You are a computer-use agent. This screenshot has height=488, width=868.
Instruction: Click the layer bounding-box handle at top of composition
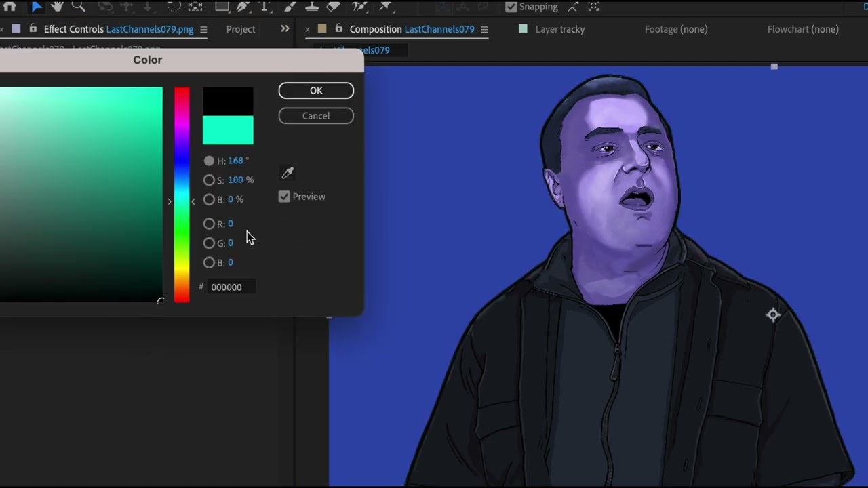coord(774,66)
